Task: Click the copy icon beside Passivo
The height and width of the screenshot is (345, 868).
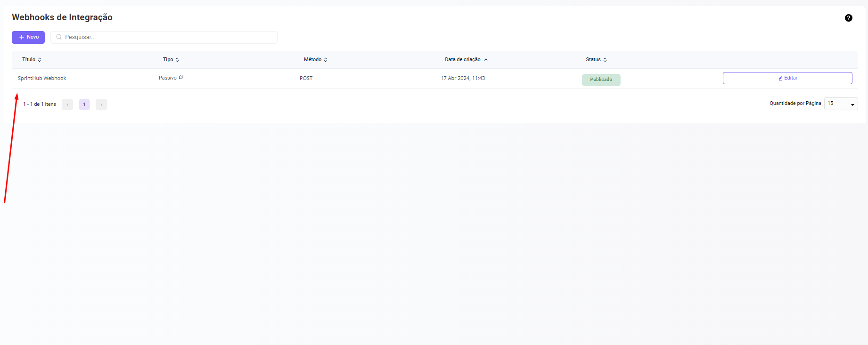Action: coord(181,77)
